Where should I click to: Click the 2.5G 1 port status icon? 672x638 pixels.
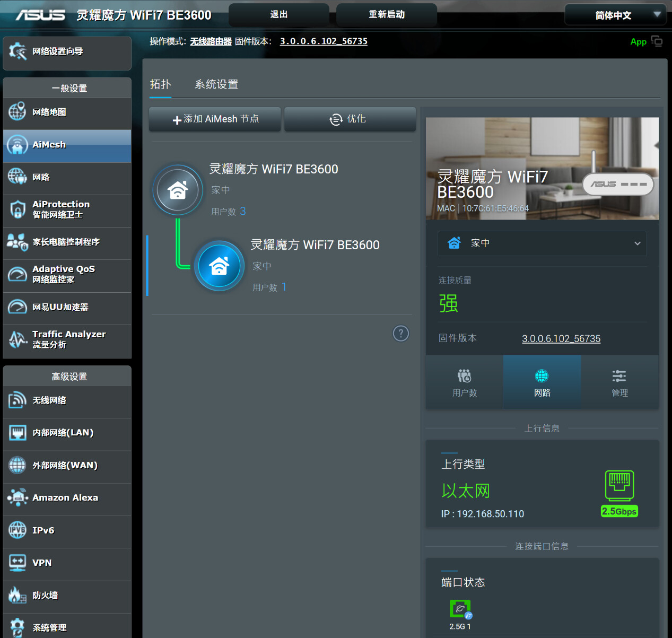coord(460,609)
